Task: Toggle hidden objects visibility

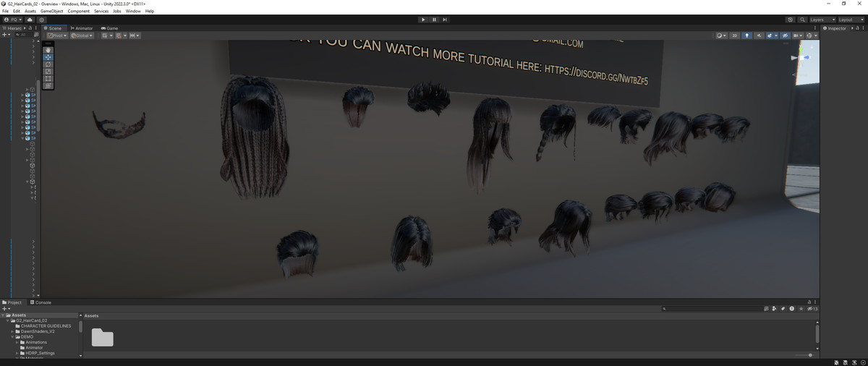Action: (x=785, y=35)
